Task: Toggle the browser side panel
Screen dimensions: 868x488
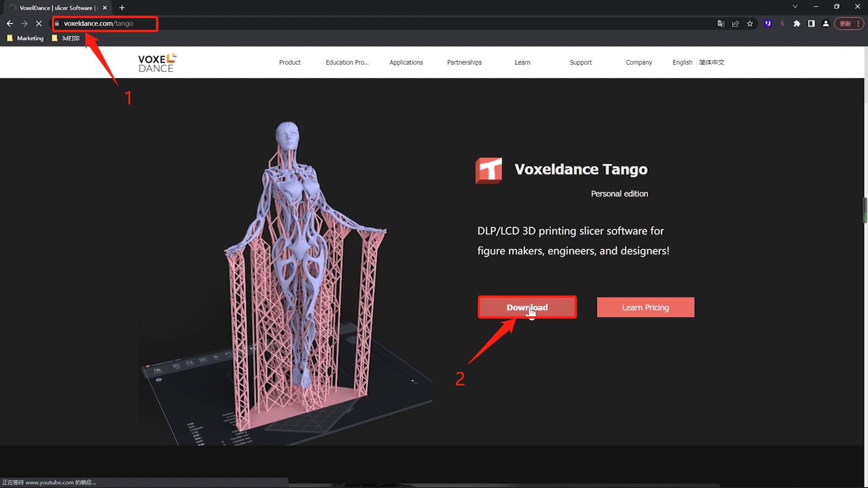Action: pyautogui.click(x=811, y=23)
